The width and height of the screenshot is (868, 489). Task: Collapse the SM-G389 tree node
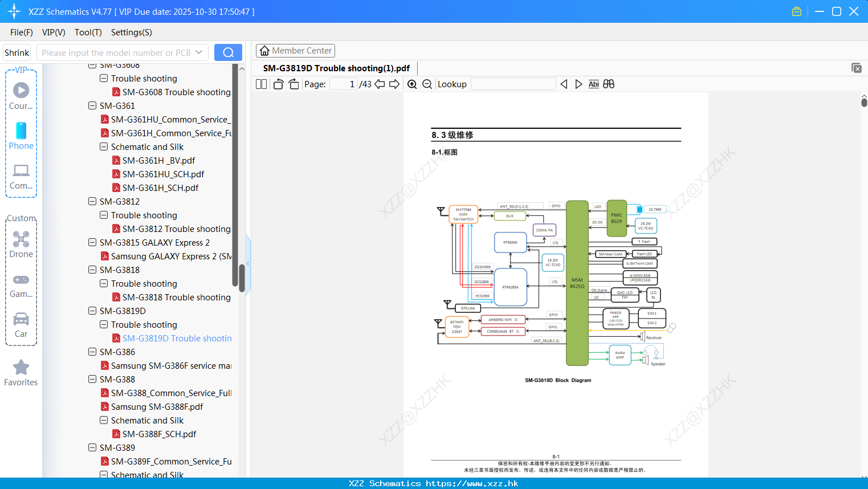click(x=92, y=447)
